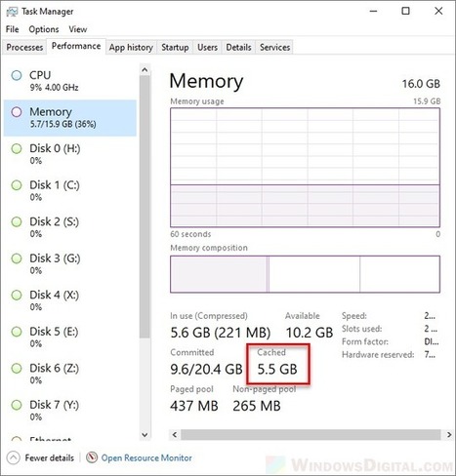Screen dimensions: 456x476
Task: Click the Memory composition bar
Action: (x=305, y=274)
